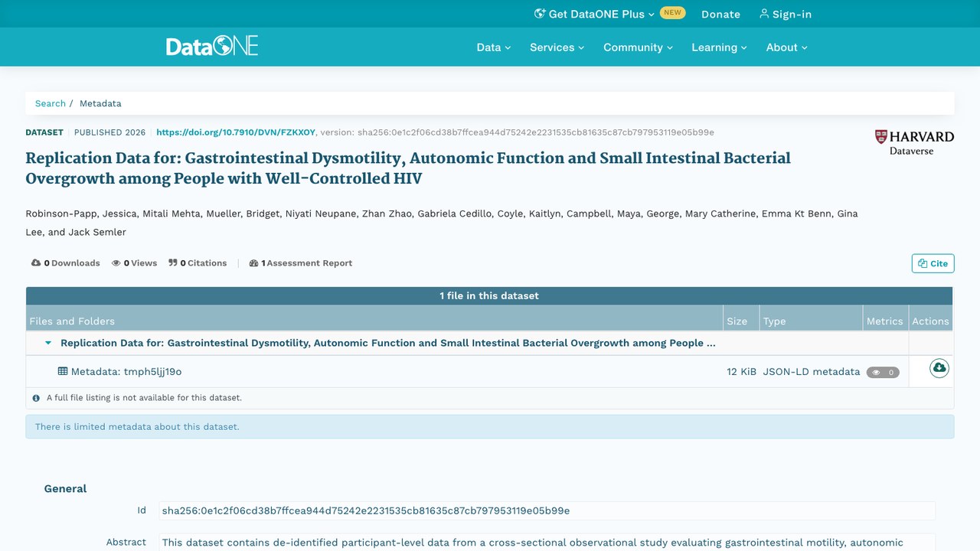This screenshot has height=551, width=980.
Task: Click the table icon beside Metadata: tmph5ljj19o
Action: coord(63,371)
